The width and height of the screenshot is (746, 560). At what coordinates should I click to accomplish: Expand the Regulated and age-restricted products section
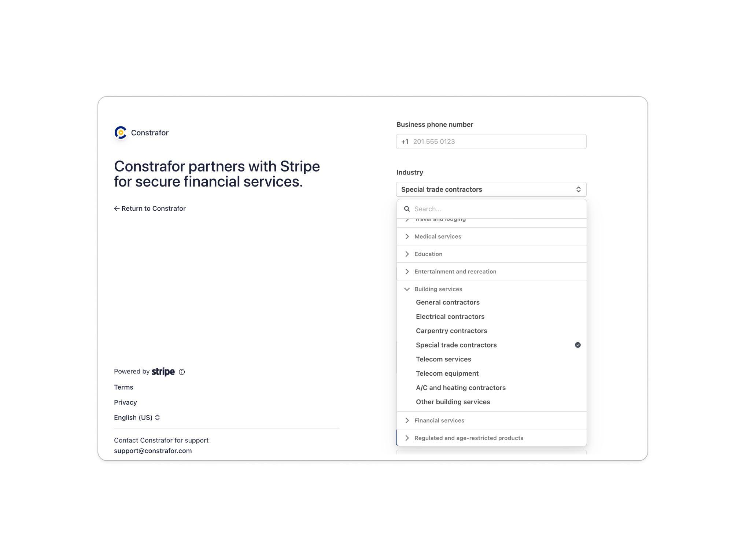pos(407,437)
